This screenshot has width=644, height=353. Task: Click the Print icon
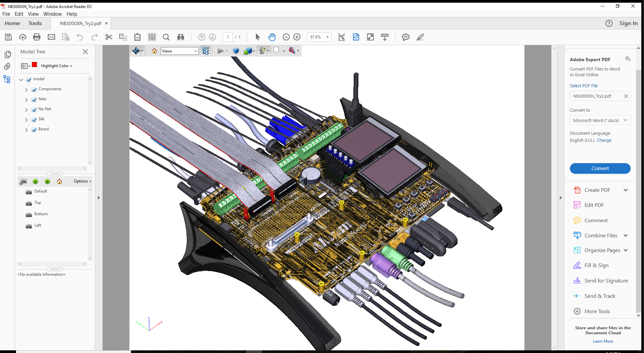(37, 37)
